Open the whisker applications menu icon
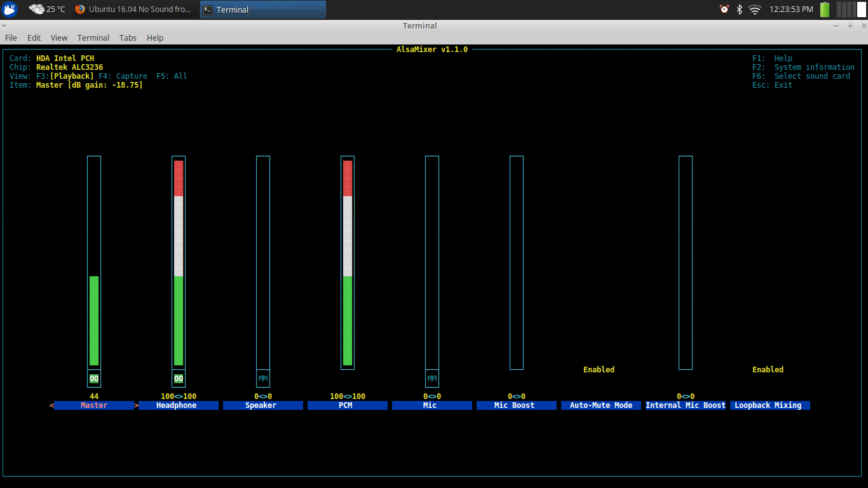868x488 pixels. pos(10,9)
